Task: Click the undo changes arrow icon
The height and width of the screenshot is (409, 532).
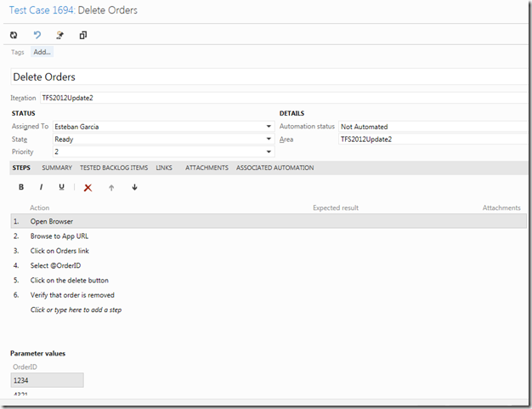Action: [x=37, y=35]
